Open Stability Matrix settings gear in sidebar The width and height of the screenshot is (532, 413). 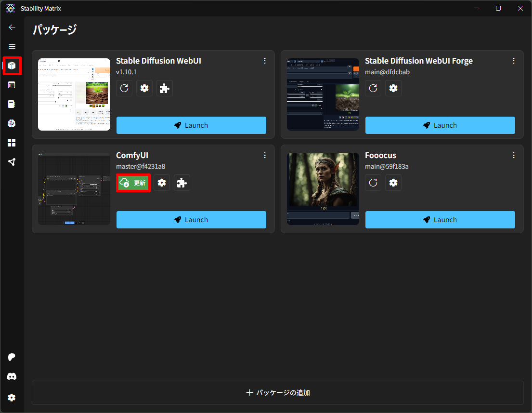click(12, 398)
